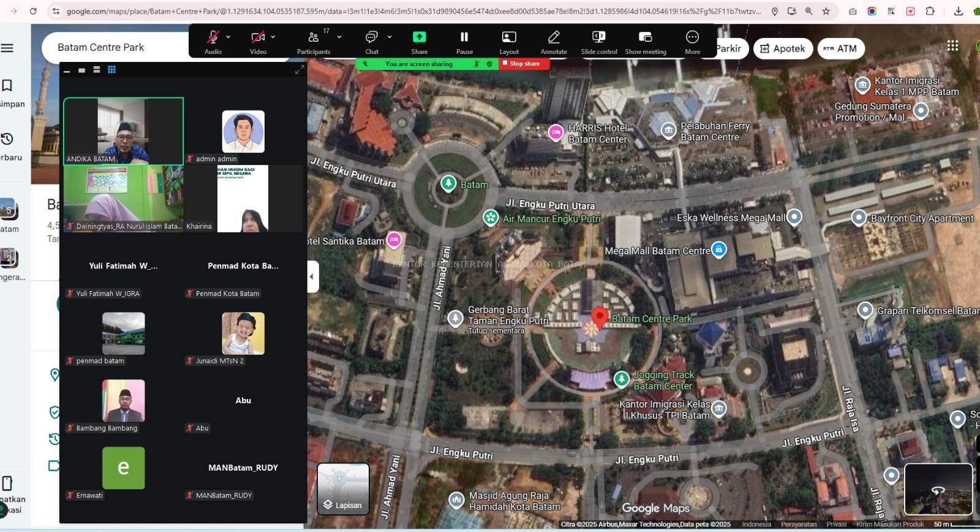Open the Layout options
The image size is (980, 532).
click(509, 38)
